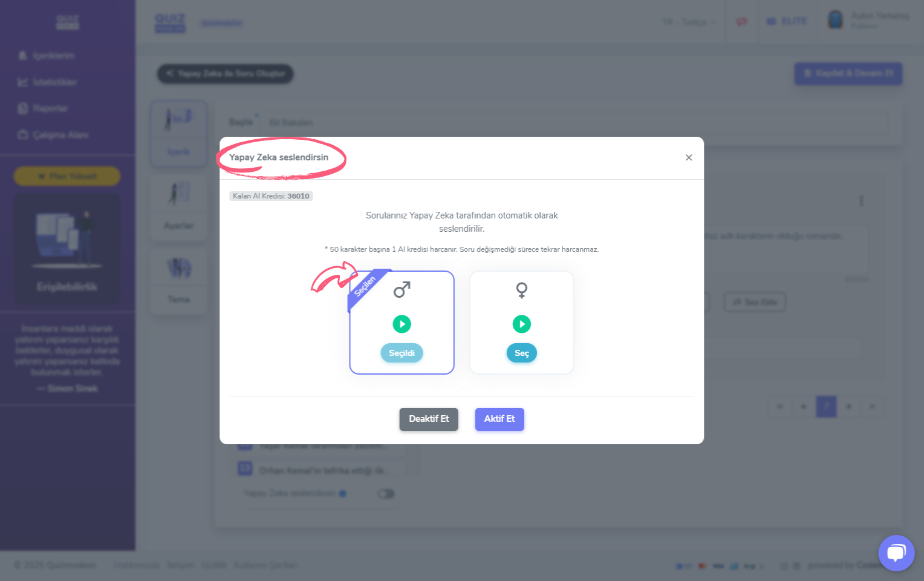
Task: Open the chat support bubble
Action: [x=896, y=553]
